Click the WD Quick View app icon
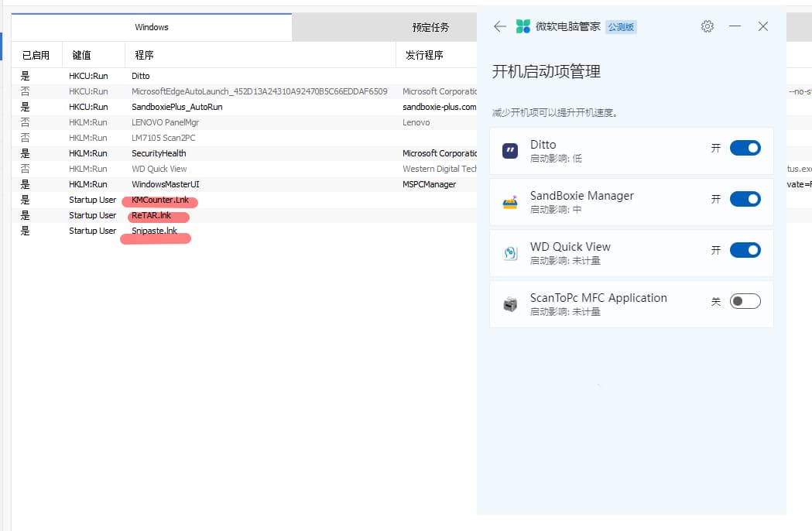 point(510,253)
